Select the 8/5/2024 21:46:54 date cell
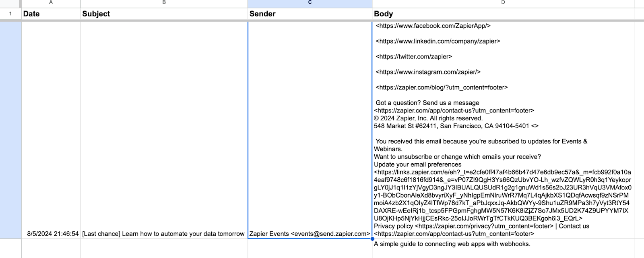Viewport: 644px width, 258px height. (x=51, y=129)
